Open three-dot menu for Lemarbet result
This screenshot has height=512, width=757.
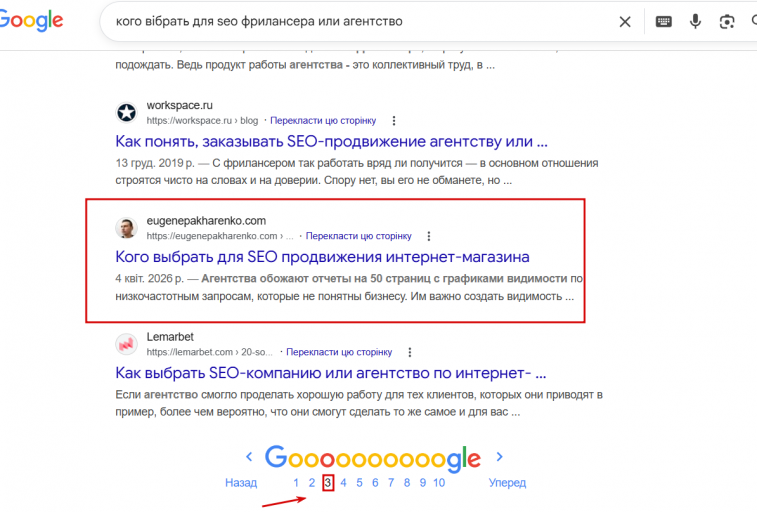[x=410, y=352]
